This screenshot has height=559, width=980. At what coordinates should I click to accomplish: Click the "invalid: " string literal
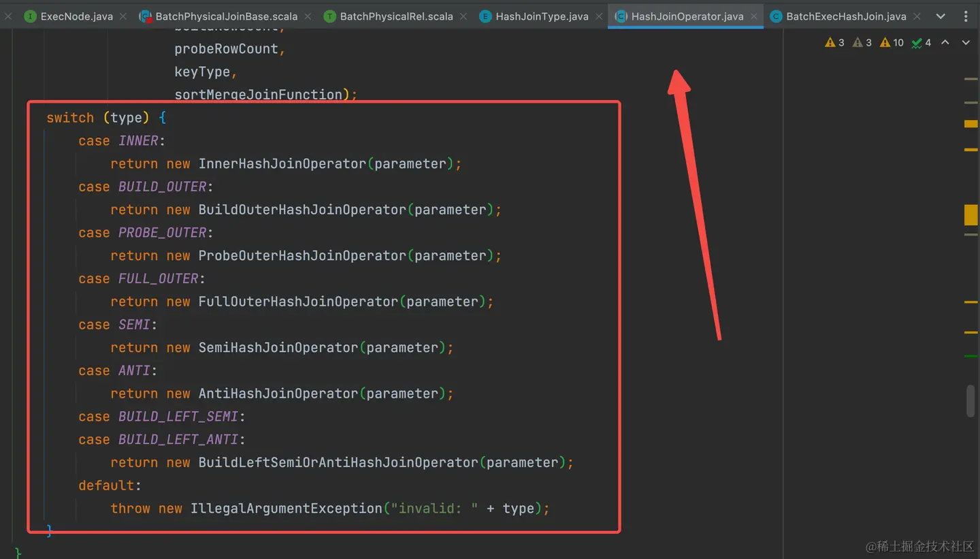(435, 509)
